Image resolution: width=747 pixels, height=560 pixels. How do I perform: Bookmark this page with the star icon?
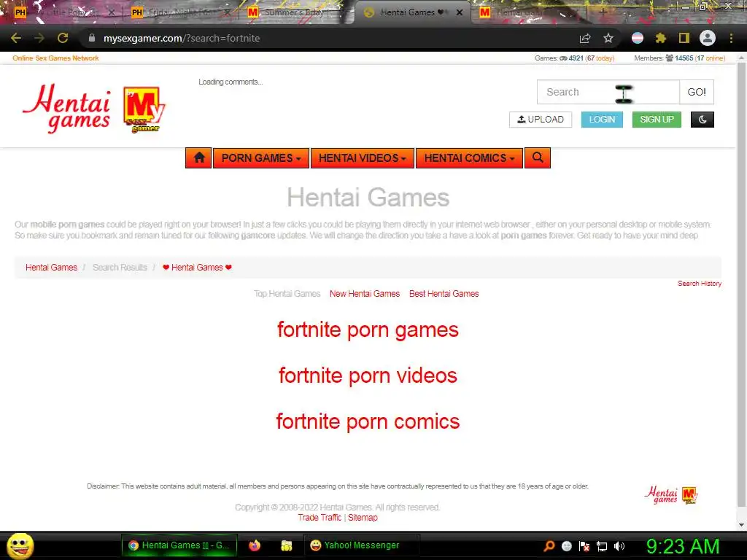pos(608,38)
